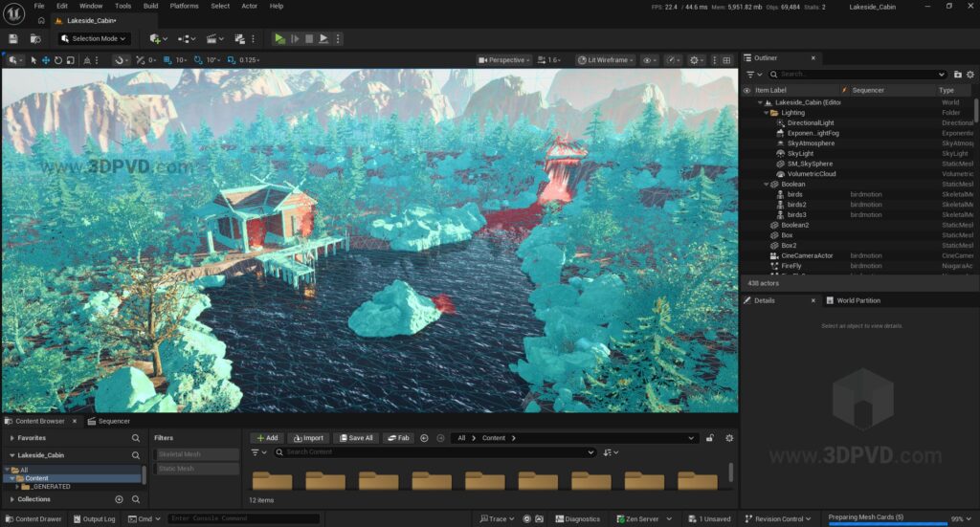980x527 pixels.
Task: Toggle the Outliner visibility eye column header
Action: [746, 90]
